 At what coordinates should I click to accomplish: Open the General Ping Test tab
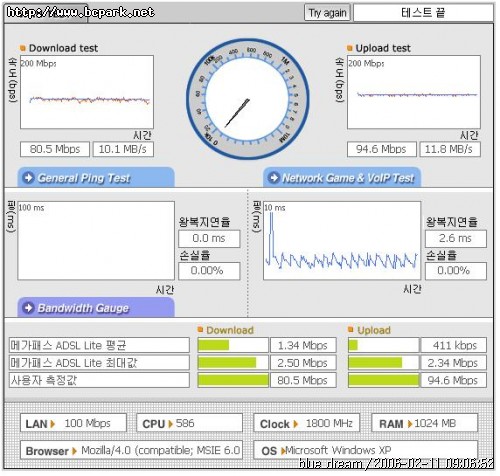coord(96,177)
